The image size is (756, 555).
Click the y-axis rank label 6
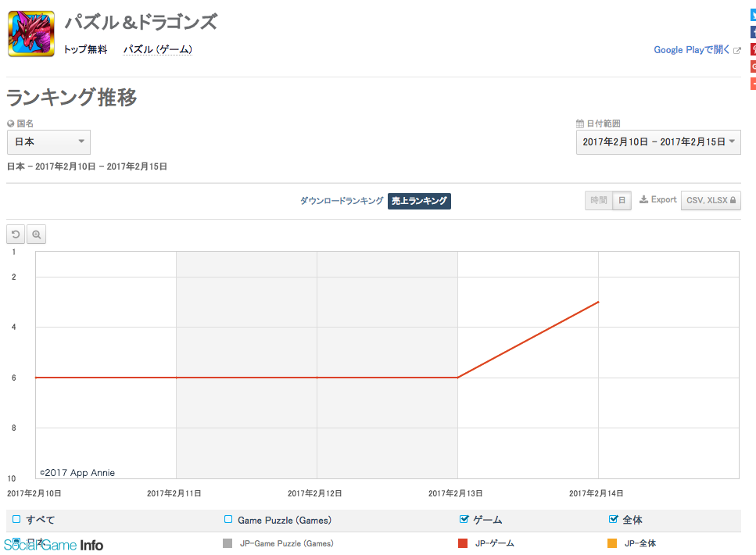(14, 378)
